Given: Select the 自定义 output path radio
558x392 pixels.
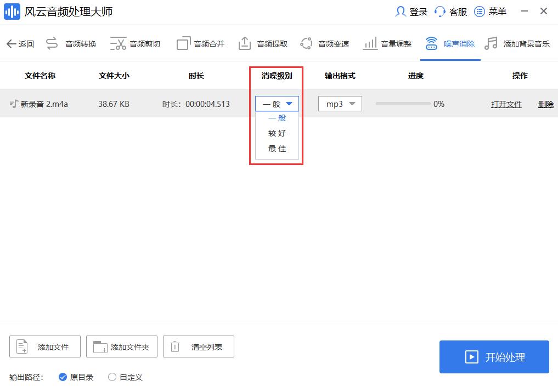Looking at the screenshot, I should (x=112, y=377).
